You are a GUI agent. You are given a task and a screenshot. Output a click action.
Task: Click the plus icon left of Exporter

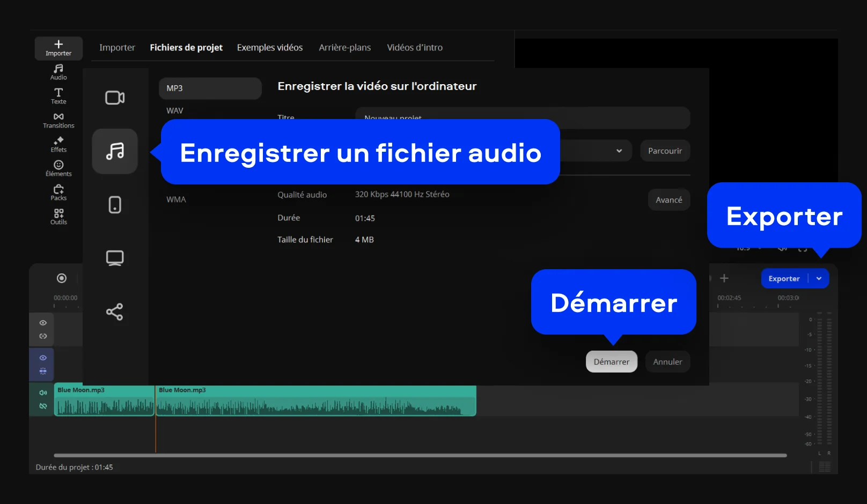[x=724, y=278]
